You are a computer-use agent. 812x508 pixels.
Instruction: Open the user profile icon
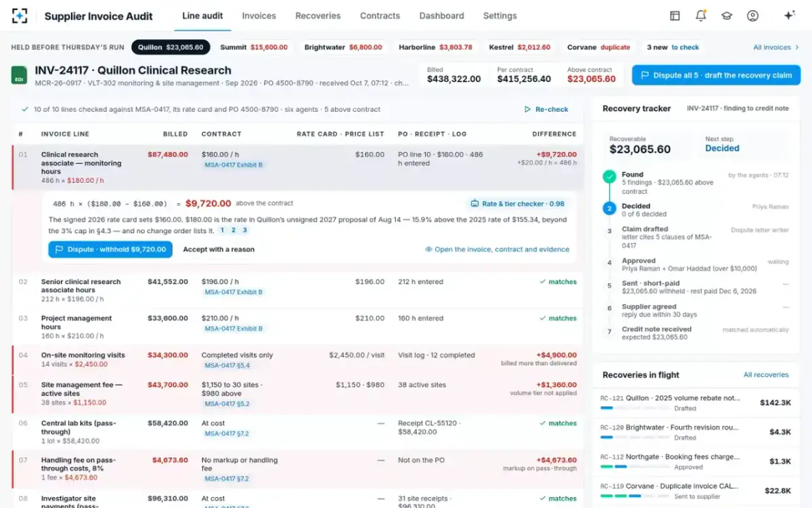point(752,16)
